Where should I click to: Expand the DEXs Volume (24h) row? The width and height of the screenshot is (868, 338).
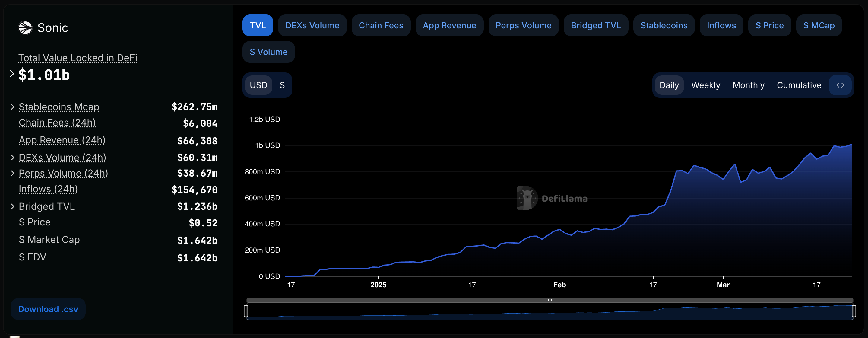(12, 158)
